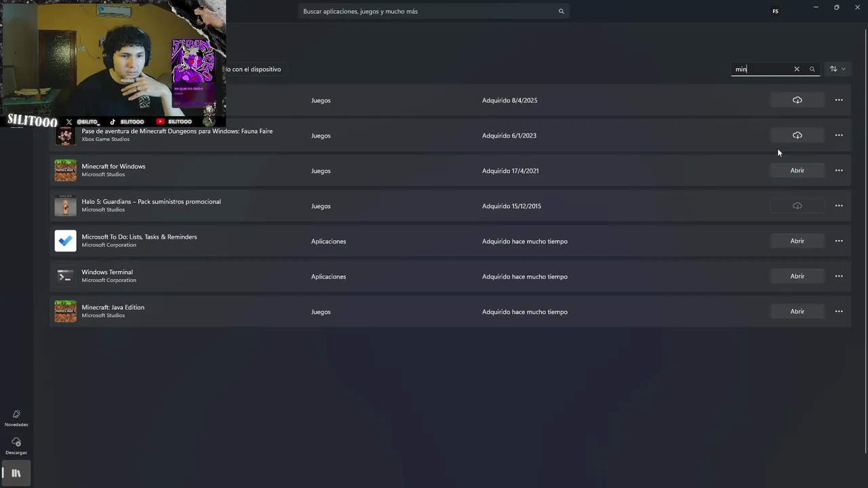
Task: Click 'Adquirido 15/12/2015' date text
Action: pos(511,206)
